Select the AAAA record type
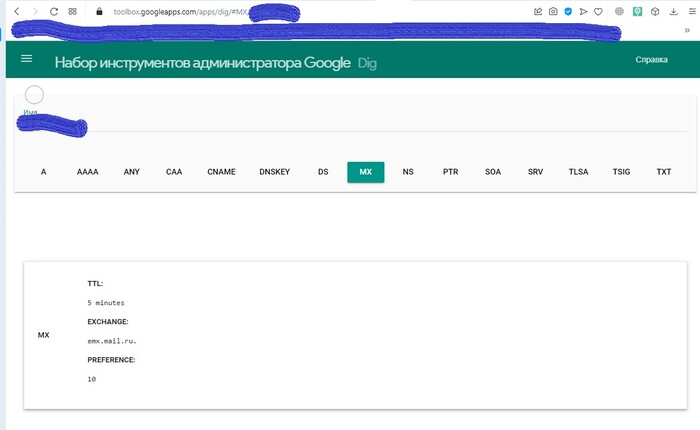The height and width of the screenshot is (430, 700). [88, 172]
